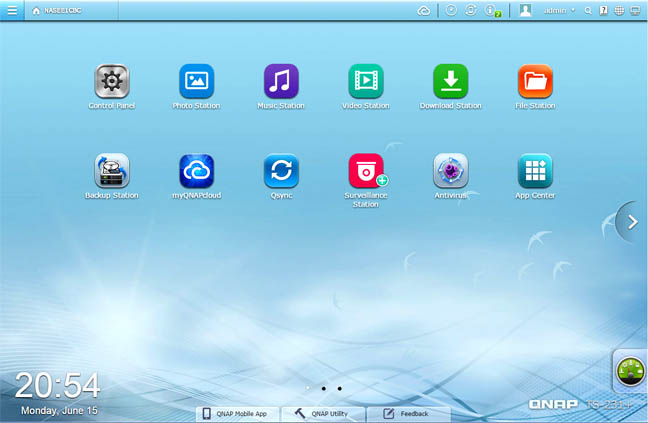Image resolution: width=648 pixels, height=423 pixels.
Task: Launch Qsync
Action: pyautogui.click(x=281, y=171)
